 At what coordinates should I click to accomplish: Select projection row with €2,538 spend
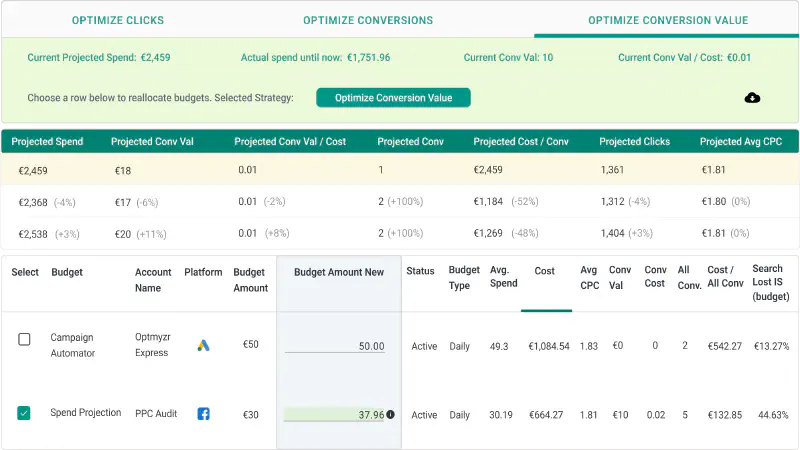coord(400,234)
